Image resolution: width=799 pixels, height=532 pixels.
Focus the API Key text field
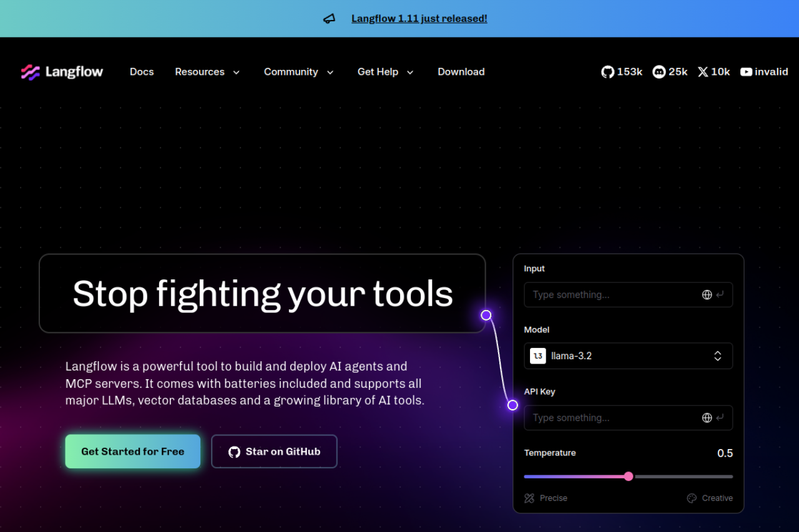tap(629, 418)
